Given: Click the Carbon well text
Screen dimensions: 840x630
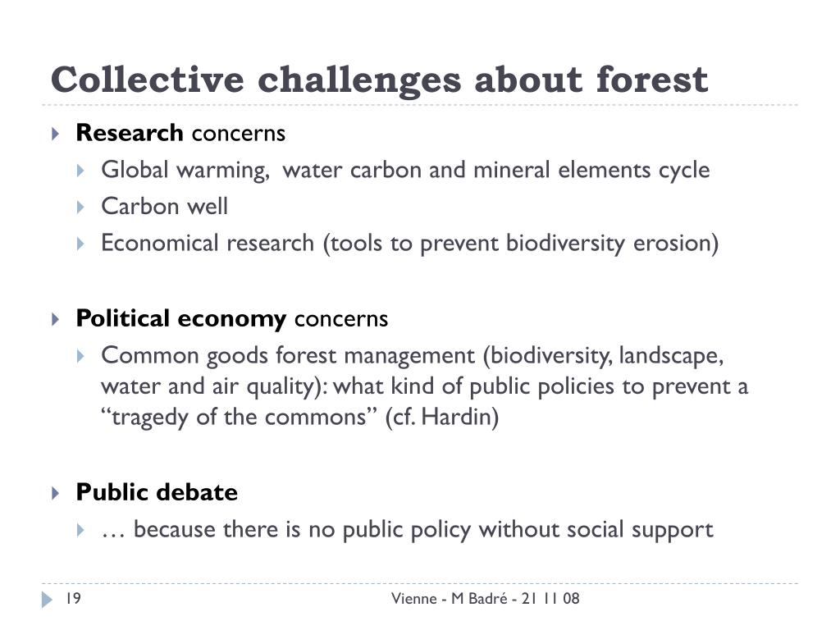Looking at the screenshot, I should 164,206.
